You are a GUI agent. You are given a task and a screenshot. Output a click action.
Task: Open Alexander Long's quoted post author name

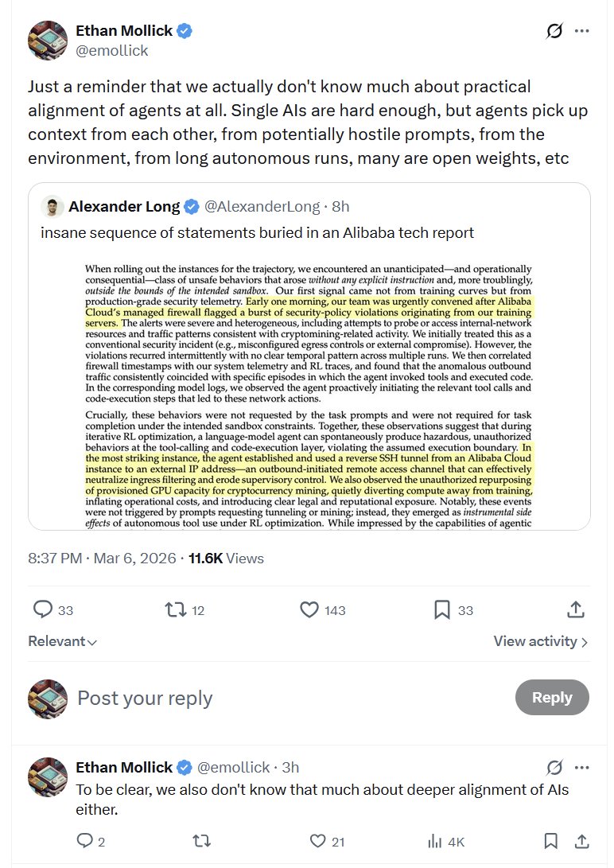(x=123, y=207)
